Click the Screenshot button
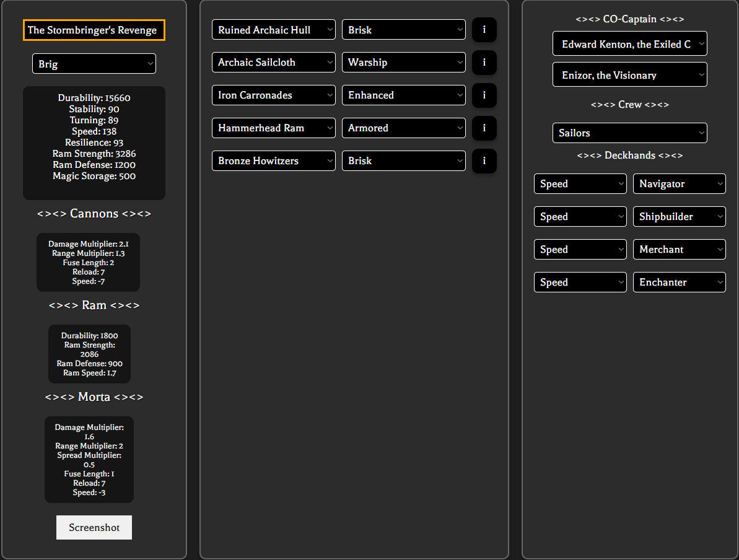 94,527
